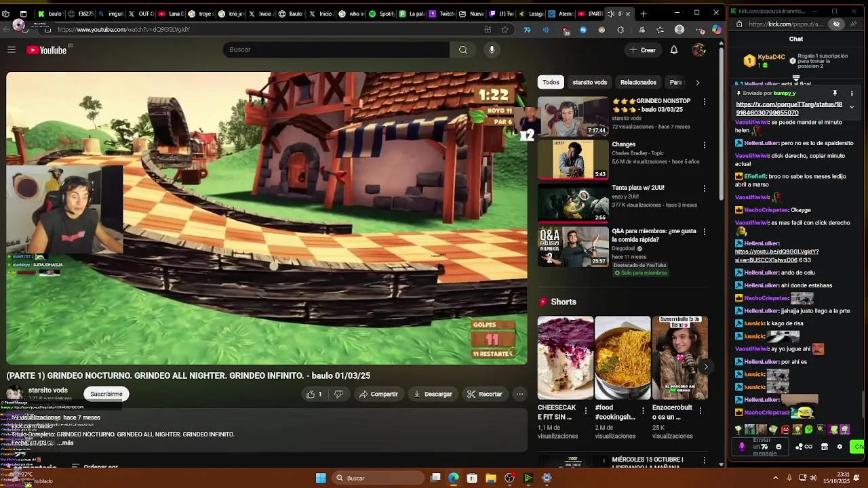868x488 pixels.
Task: Click the green Chat send button in Kick
Action: (859, 447)
